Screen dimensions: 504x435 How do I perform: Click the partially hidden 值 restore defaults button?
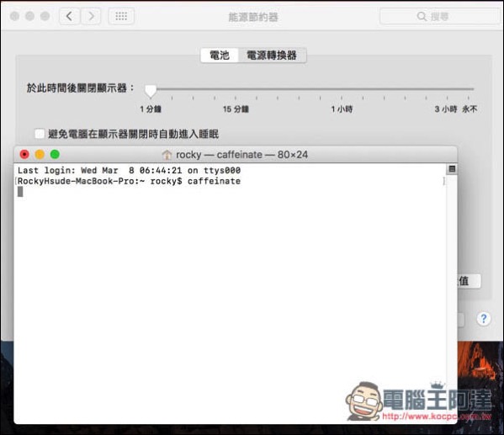tap(469, 281)
